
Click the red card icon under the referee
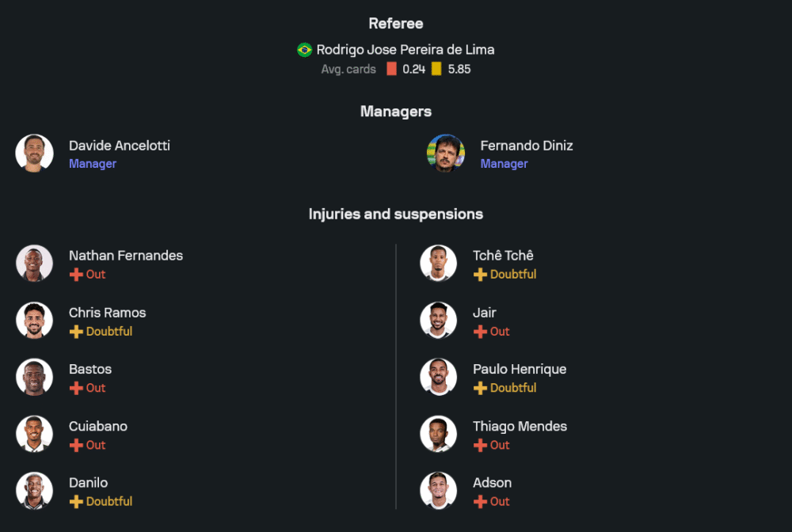(391, 69)
